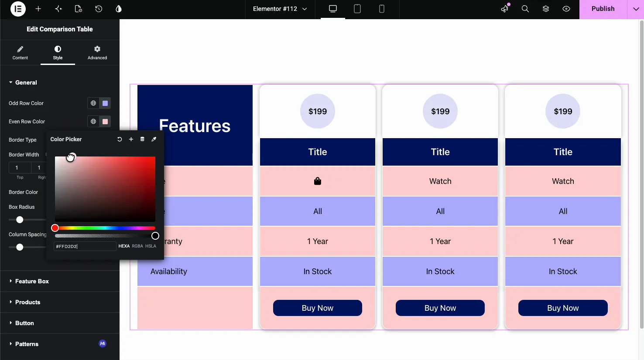Switch to the Advanced tab
Viewport: 644px width, 360px height.
pos(97,53)
